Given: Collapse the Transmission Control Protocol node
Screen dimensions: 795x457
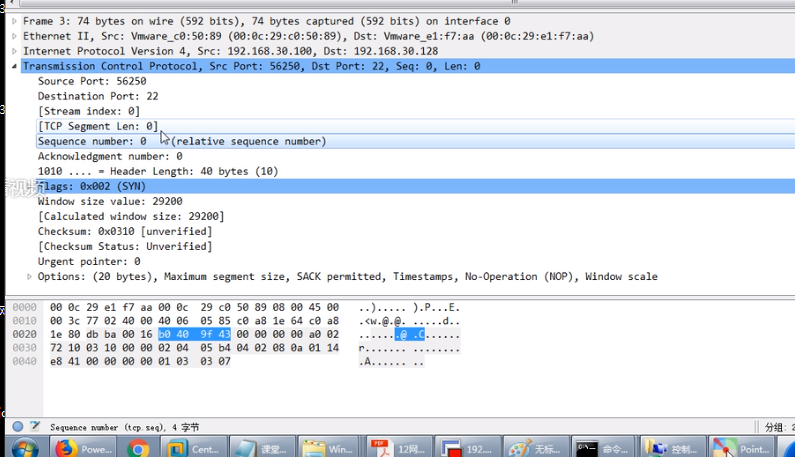Looking at the screenshot, I should click(x=14, y=66).
